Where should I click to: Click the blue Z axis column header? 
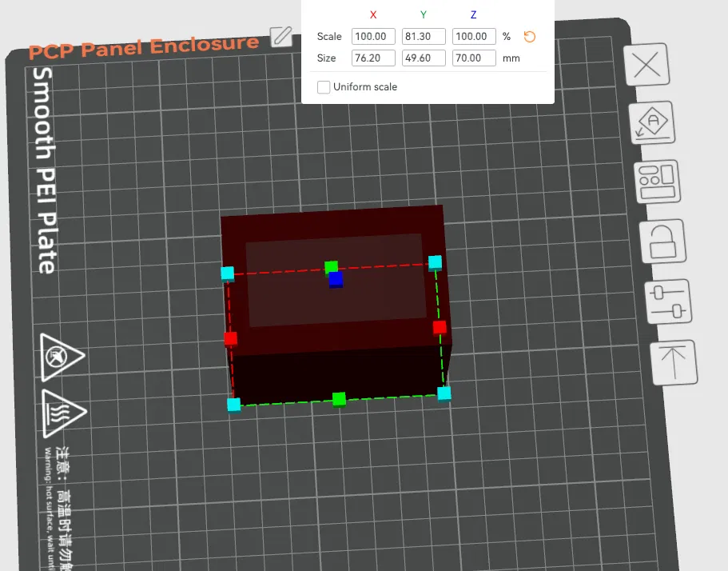(474, 15)
